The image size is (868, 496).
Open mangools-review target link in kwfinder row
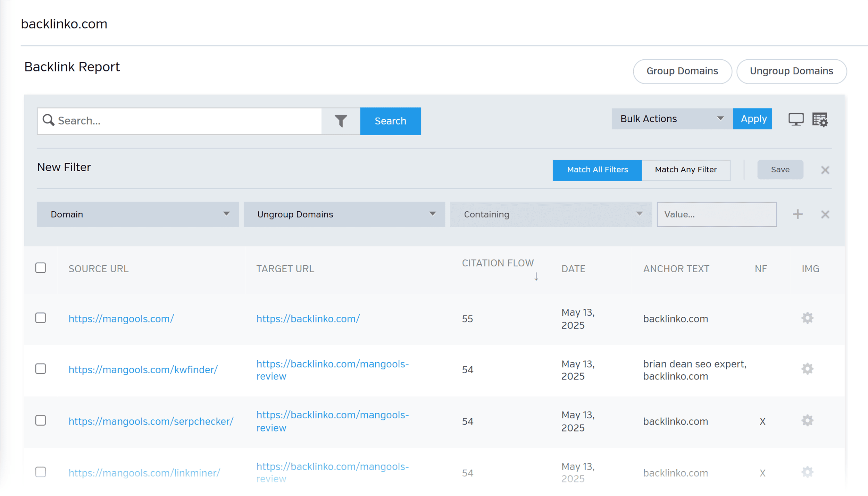(x=333, y=370)
